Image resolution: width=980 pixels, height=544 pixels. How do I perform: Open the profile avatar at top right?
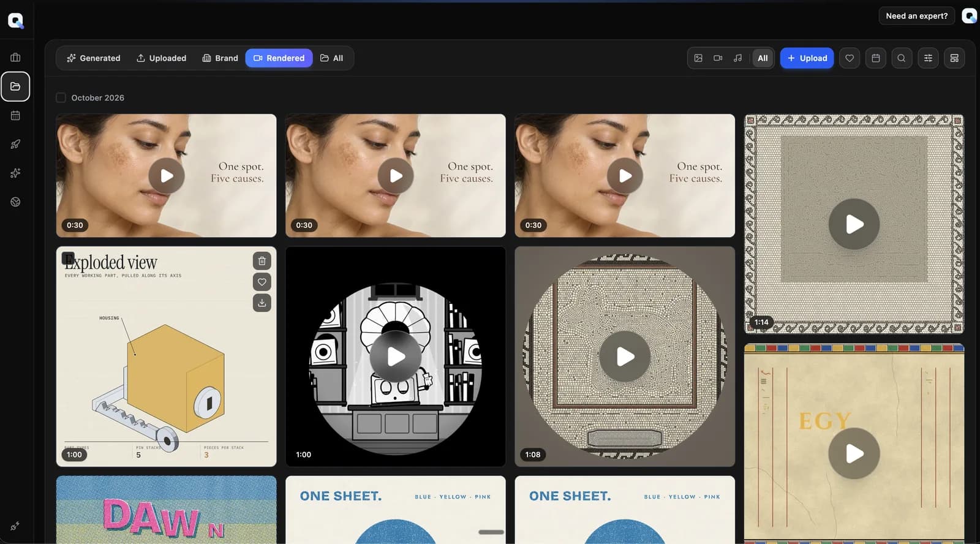point(970,16)
